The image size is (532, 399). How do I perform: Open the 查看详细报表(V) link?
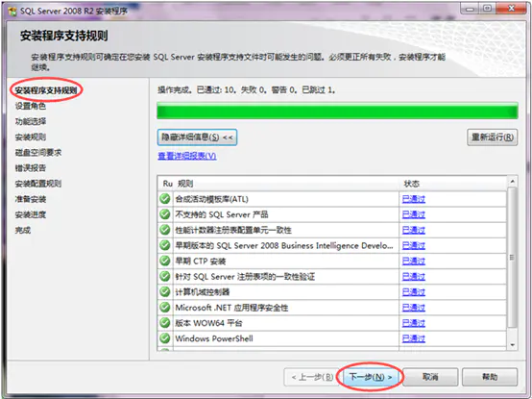pos(187,156)
